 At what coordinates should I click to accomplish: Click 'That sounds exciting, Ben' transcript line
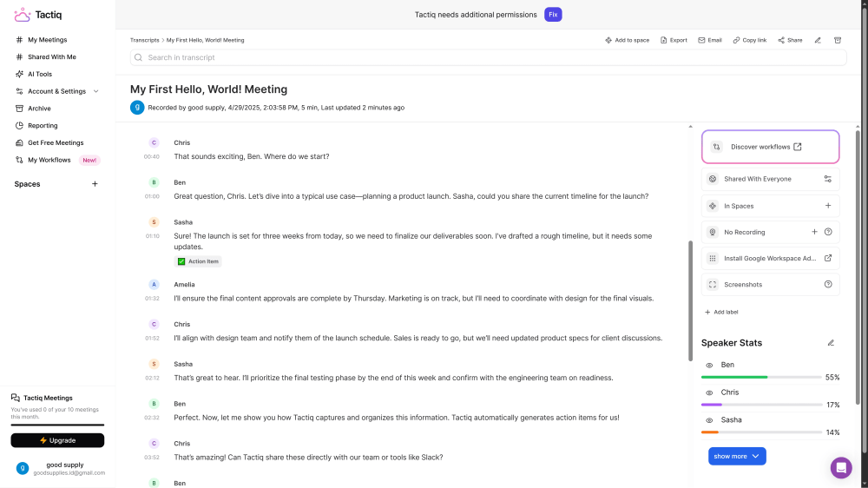coord(252,157)
